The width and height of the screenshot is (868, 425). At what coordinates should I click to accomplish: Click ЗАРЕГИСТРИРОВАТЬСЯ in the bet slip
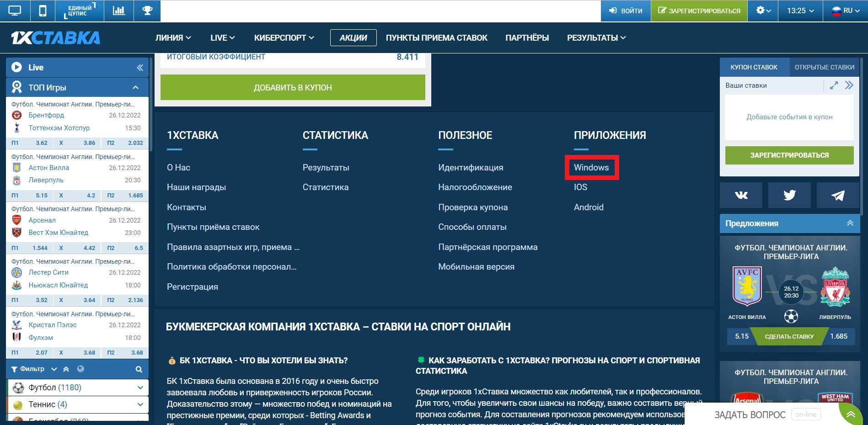point(789,155)
